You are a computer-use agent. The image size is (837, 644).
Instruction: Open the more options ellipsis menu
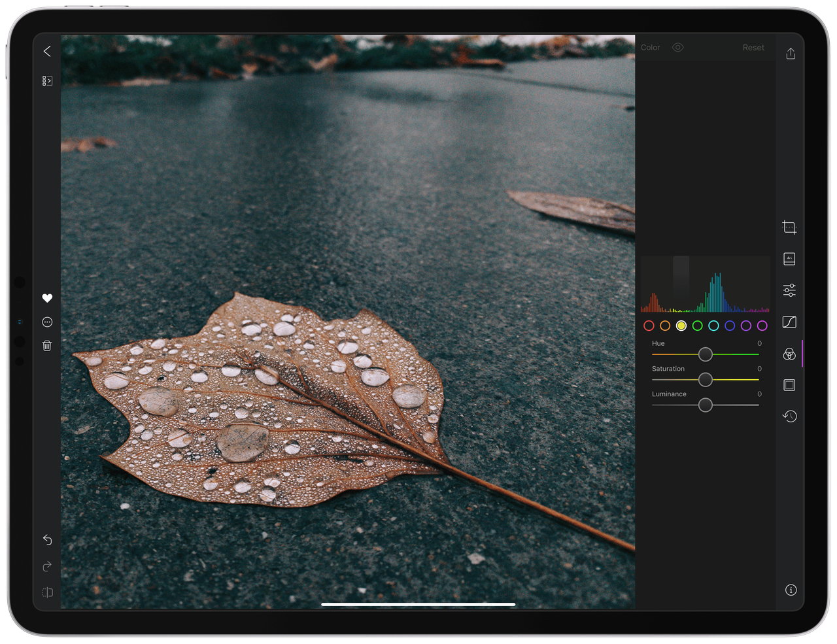coord(47,322)
